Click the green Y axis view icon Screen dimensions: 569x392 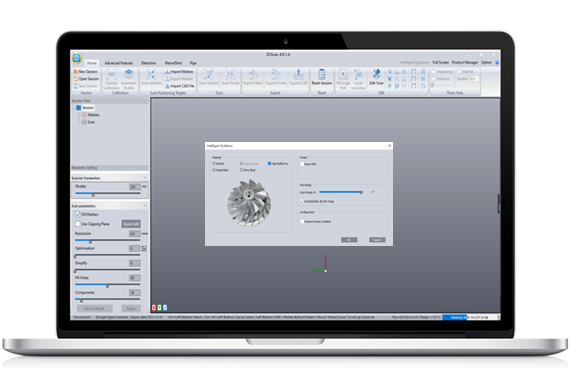click(x=159, y=308)
